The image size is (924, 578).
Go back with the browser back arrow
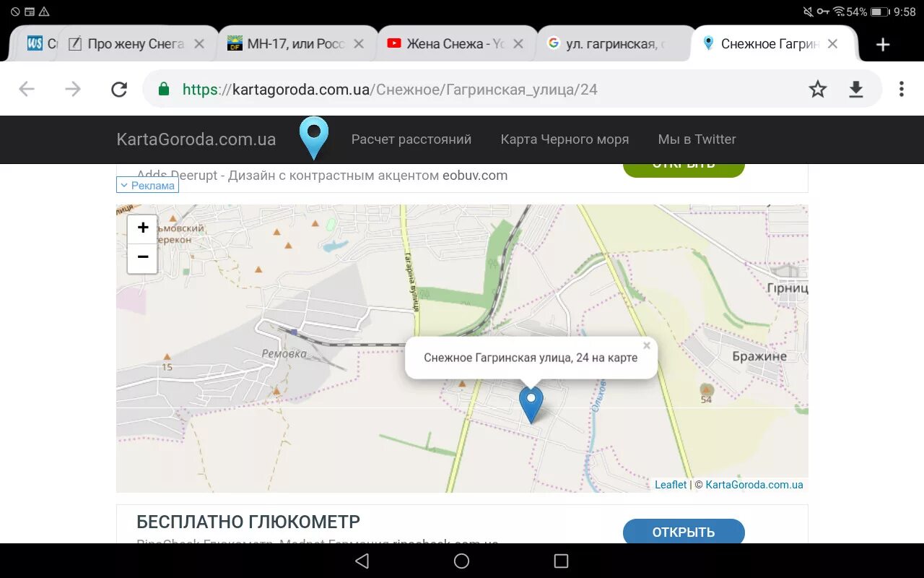(27, 89)
